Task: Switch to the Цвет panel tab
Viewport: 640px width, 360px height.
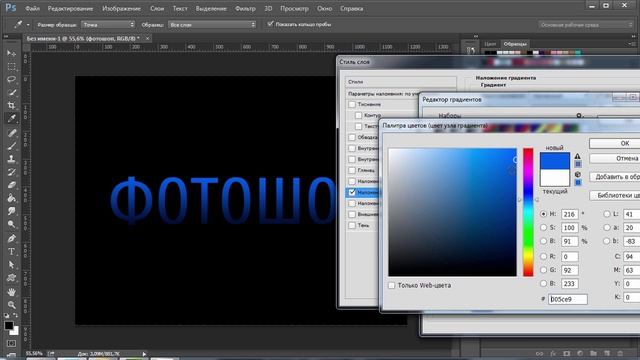Action: point(490,44)
